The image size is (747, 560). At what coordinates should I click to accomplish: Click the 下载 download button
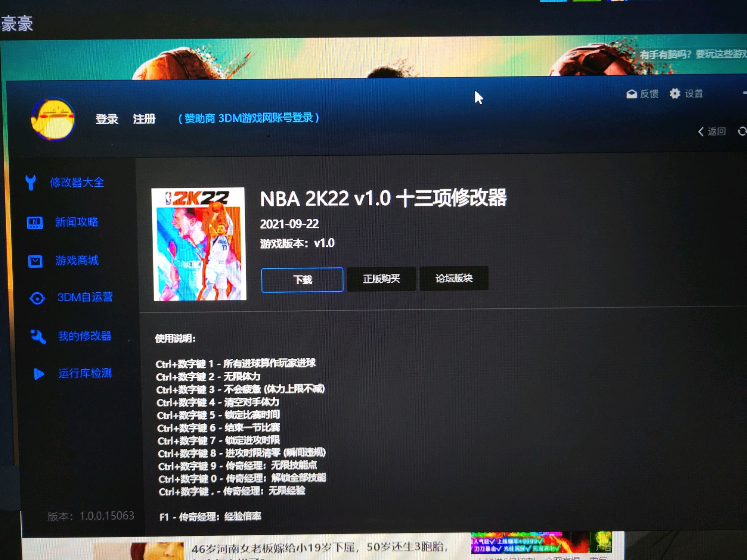pos(302,280)
